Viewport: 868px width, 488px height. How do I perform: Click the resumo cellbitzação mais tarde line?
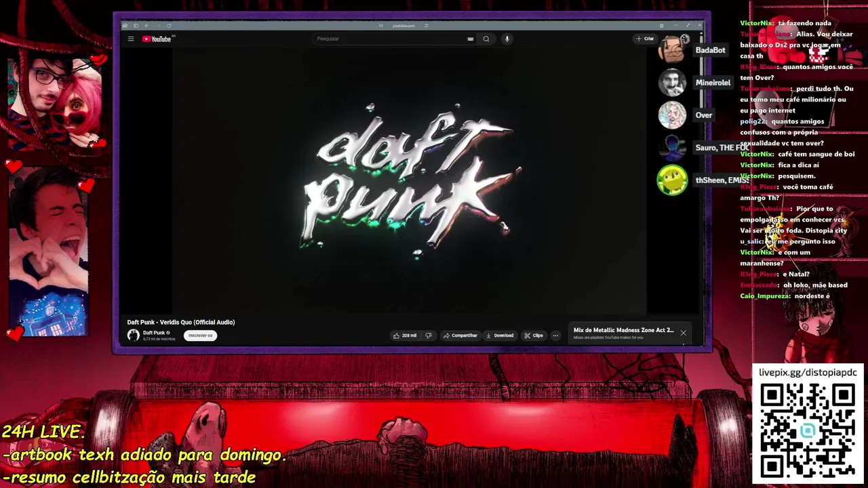[x=130, y=477]
